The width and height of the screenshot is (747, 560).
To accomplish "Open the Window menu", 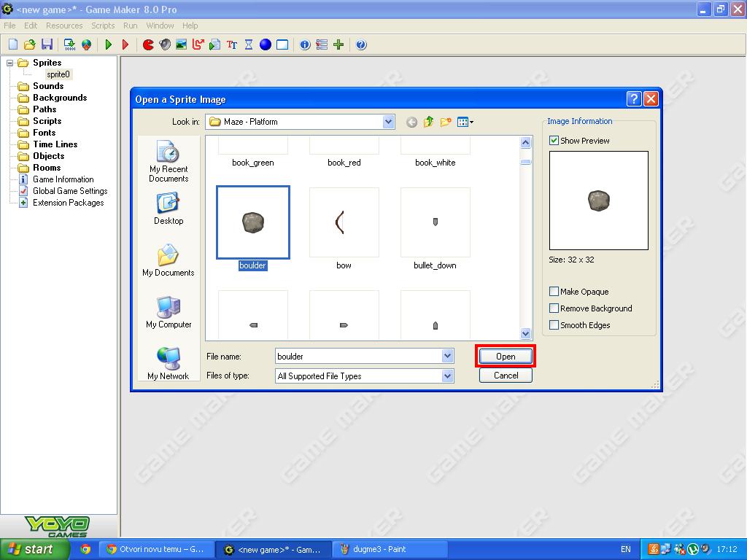I will point(160,26).
